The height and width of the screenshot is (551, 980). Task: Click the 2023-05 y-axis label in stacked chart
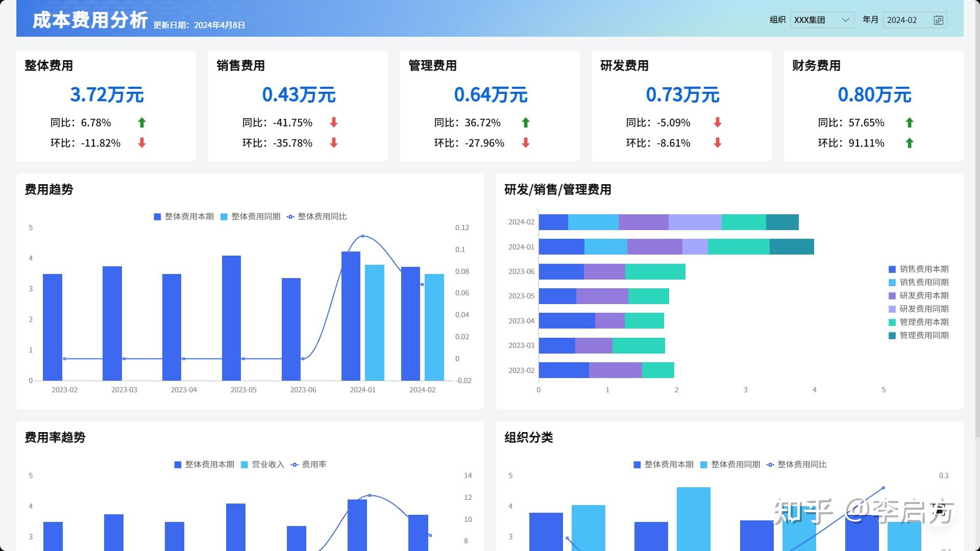coord(521,296)
